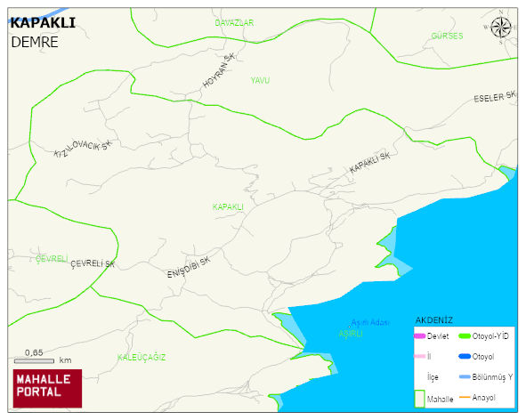
Task: Select the green KAPAKLI neighborhood label
Action: (x=228, y=206)
